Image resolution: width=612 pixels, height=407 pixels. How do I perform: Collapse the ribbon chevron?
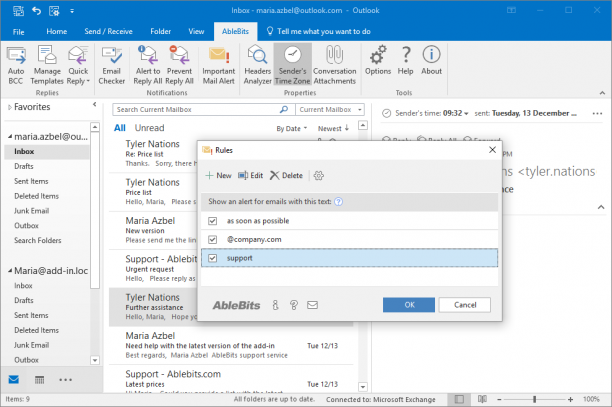[602, 93]
